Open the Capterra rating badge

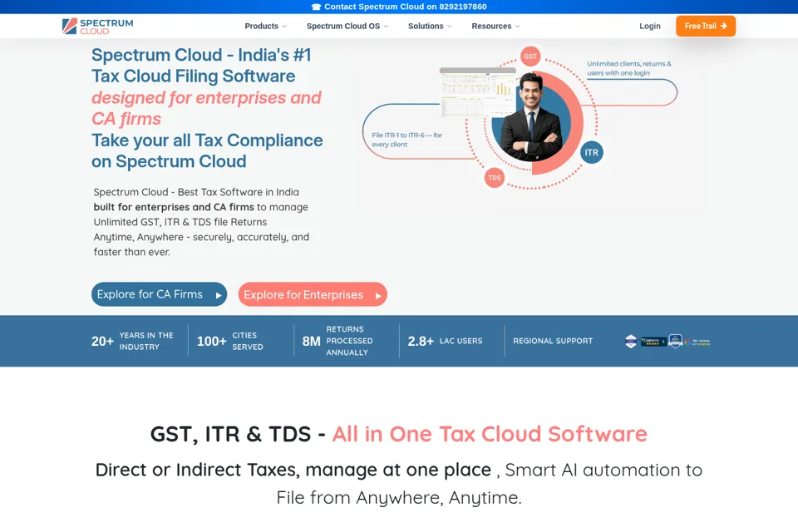click(653, 341)
